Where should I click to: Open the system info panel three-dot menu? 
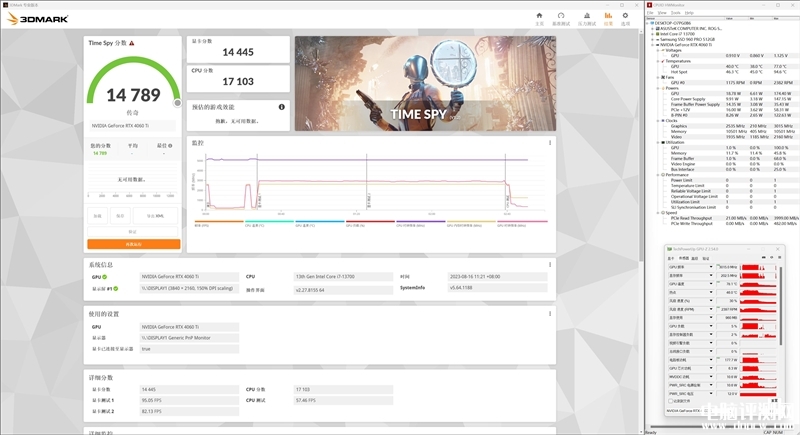550,265
